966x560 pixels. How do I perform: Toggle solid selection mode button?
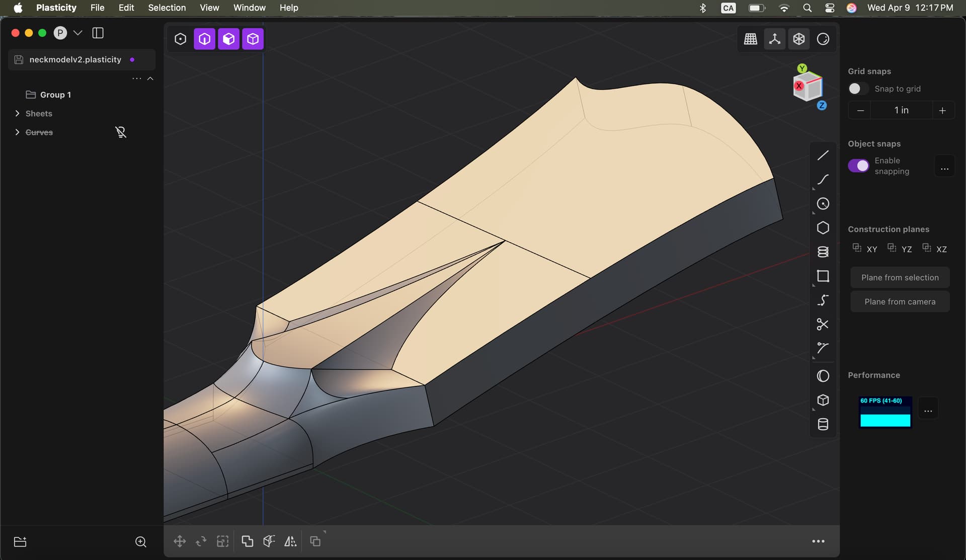click(x=253, y=39)
